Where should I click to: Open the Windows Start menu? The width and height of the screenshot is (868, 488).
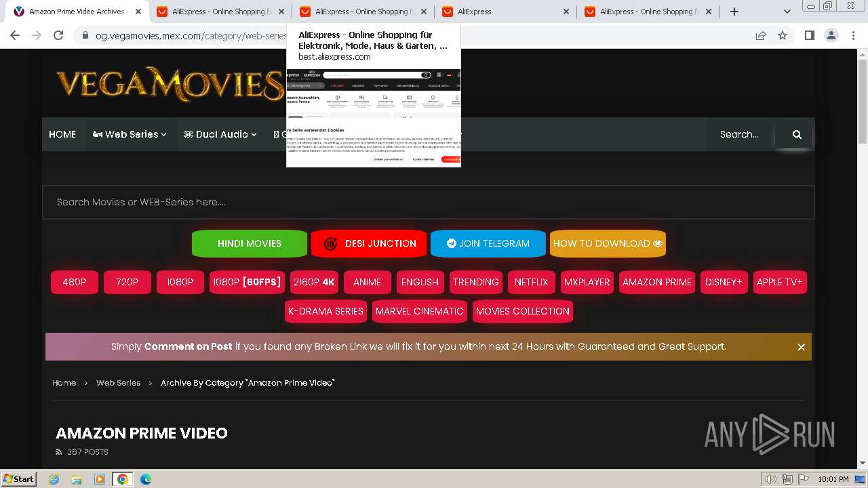point(19,479)
